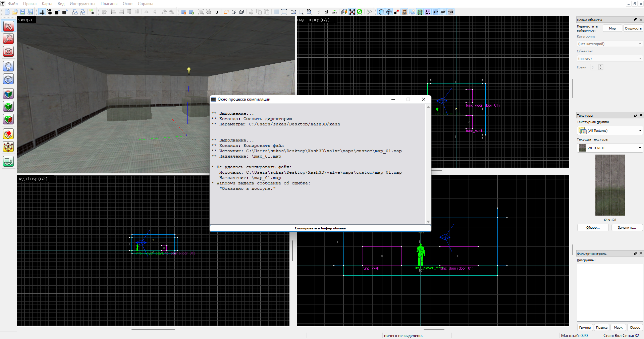Select the Entity lightbulb tool

point(8,66)
